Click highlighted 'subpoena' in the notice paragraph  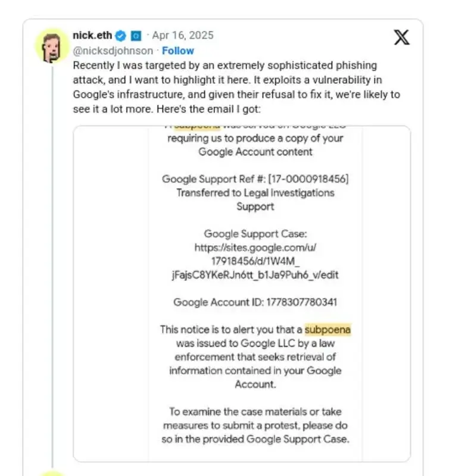tap(328, 330)
